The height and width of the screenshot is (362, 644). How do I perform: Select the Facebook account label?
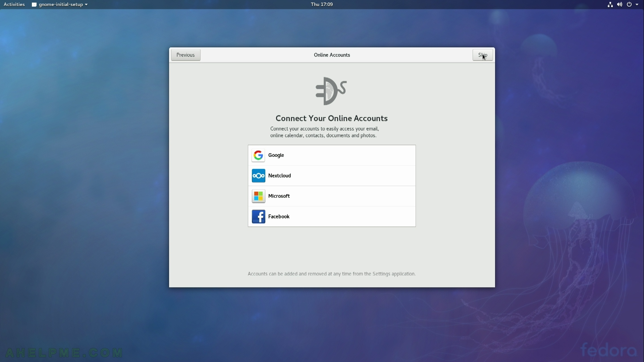279,217
